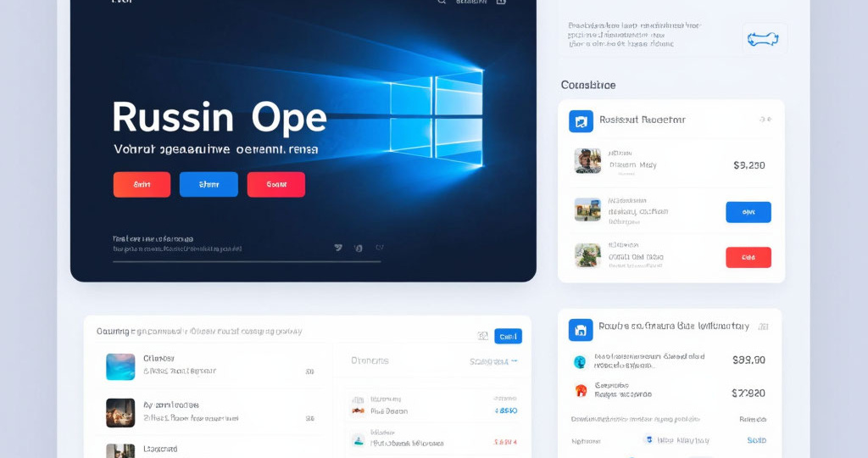This screenshot has height=458, width=868.
Task: Click the blue amount in the first center list row
Action: coord(506,411)
